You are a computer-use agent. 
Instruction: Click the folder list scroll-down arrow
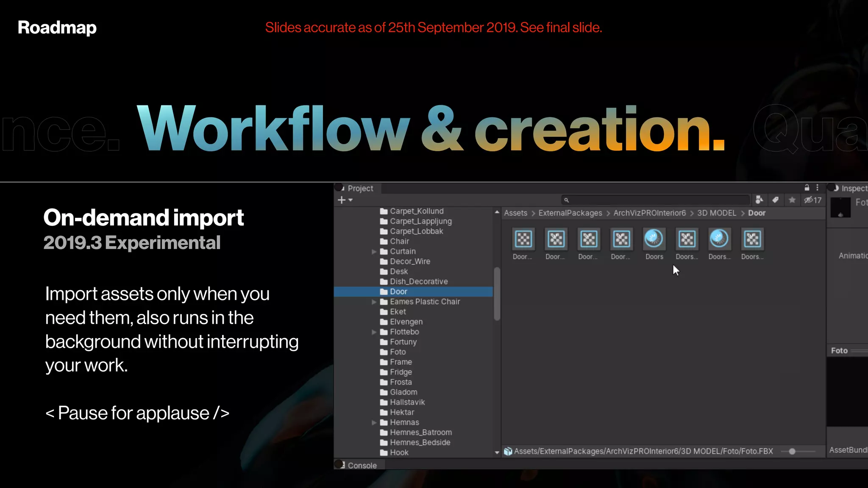tap(497, 452)
